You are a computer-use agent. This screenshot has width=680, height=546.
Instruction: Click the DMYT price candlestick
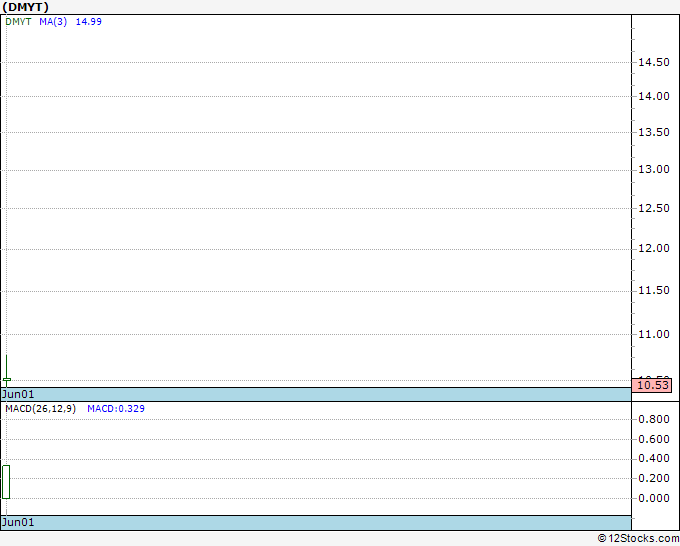[x=7, y=371]
